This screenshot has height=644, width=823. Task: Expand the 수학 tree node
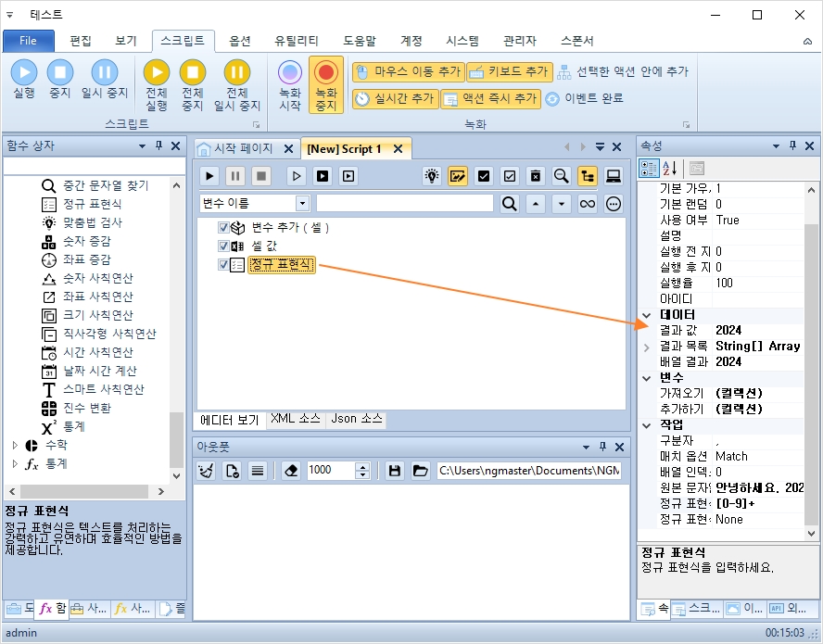tap(15, 445)
